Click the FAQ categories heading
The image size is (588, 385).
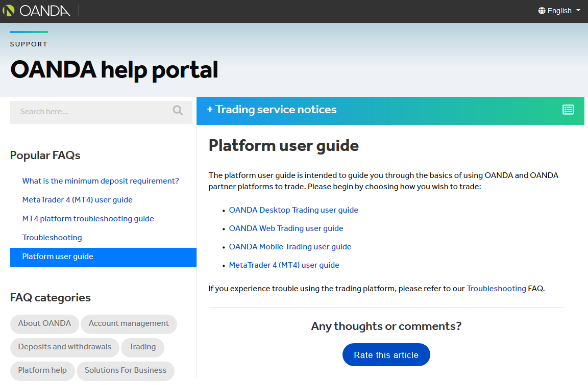50,298
